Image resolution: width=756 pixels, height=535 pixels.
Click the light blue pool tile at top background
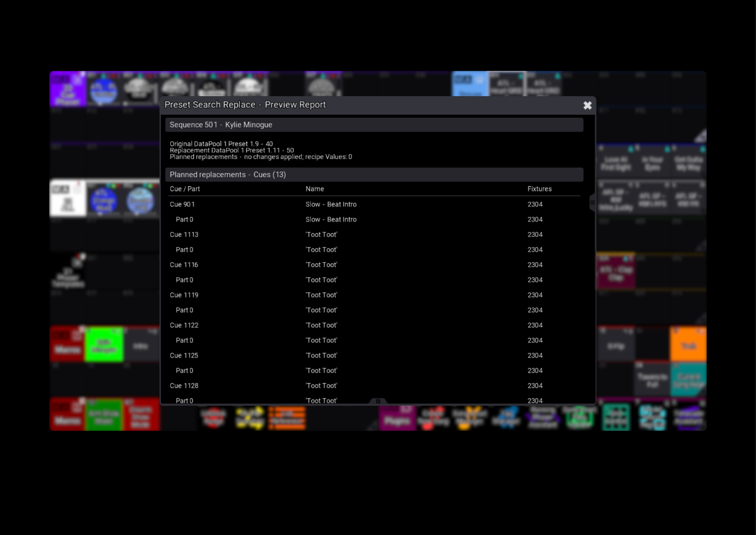pyautogui.click(x=470, y=84)
